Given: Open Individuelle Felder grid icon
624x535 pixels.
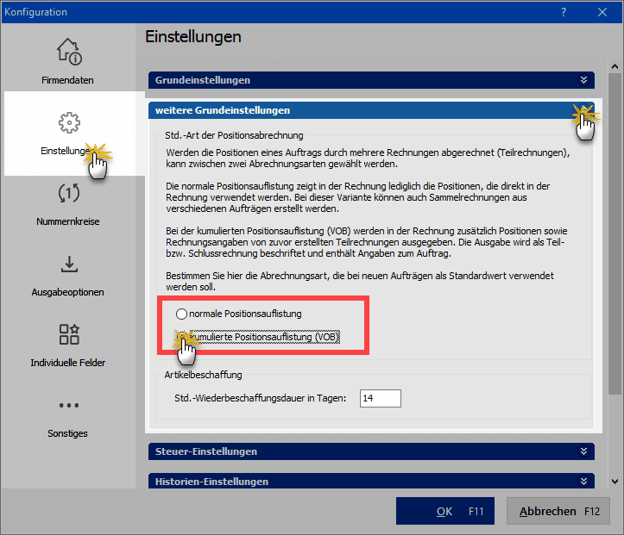Looking at the screenshot, I should [x=68, y=335].
